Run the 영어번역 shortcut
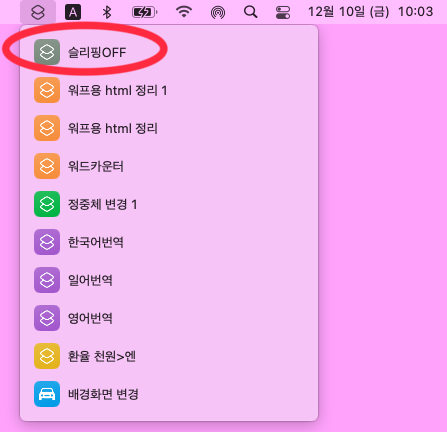 click(169, 318)
